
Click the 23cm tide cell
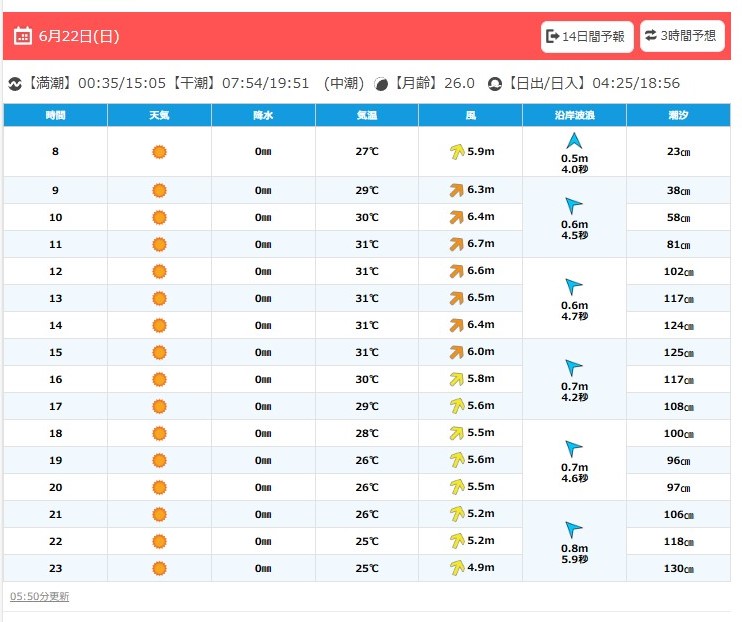(678, 151)
